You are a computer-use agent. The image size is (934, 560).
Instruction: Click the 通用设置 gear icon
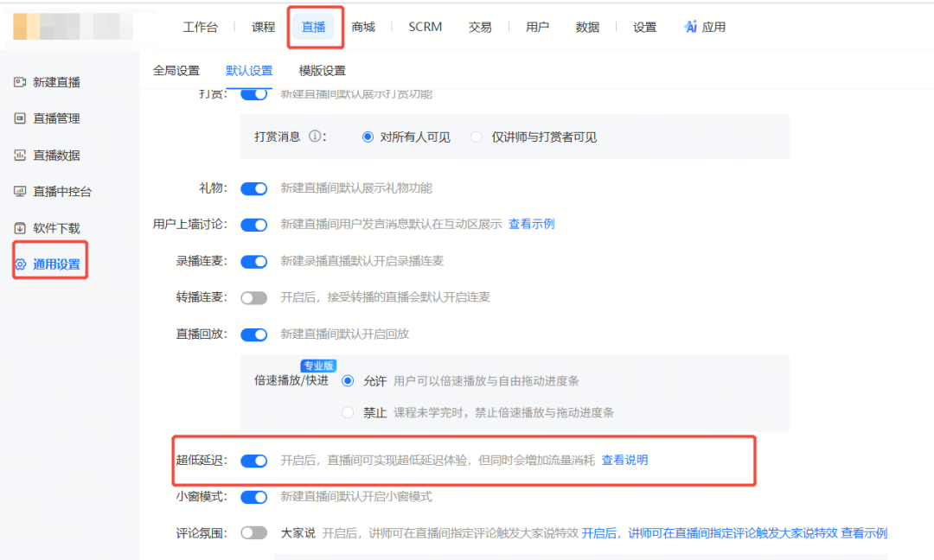point(20,264)
